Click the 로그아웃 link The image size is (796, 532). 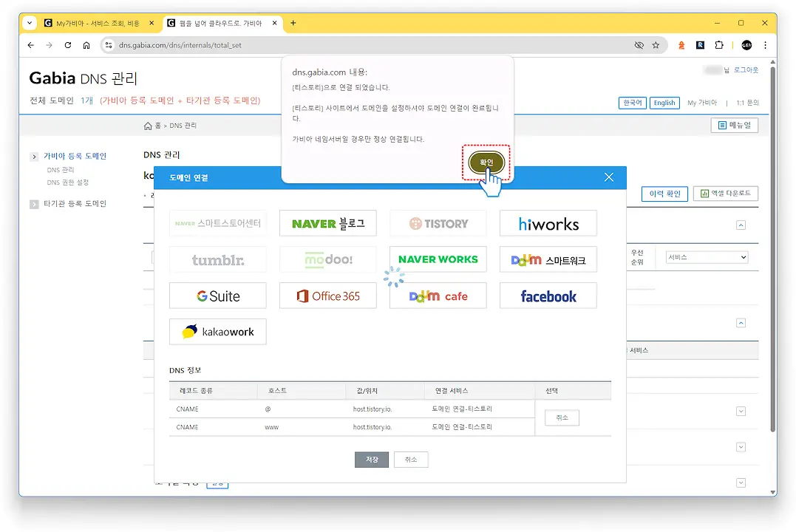click(x=746, y=70)
